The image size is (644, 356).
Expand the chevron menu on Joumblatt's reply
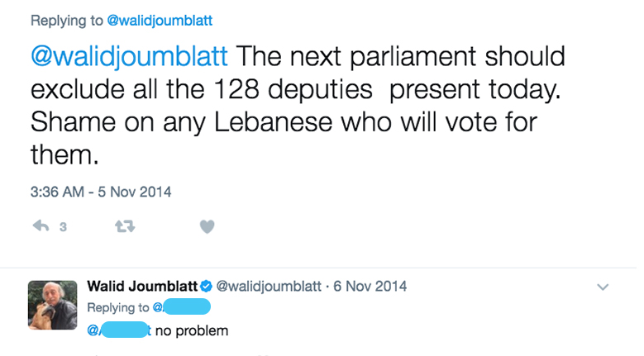click(603, 287)
